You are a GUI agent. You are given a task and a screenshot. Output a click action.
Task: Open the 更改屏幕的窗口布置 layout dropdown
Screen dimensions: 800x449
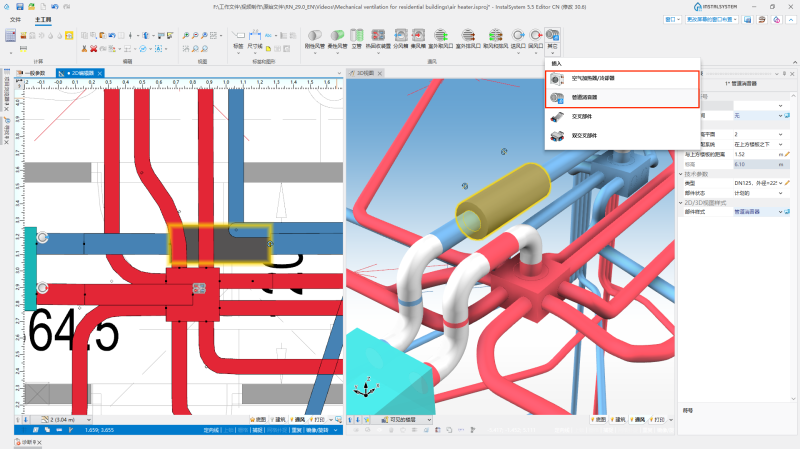point(712,19)
